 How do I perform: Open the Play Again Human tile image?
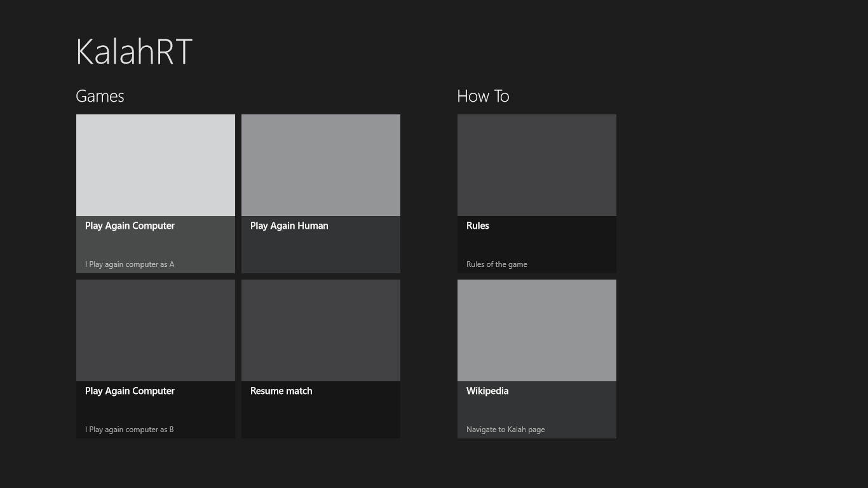tap(321, 165)
